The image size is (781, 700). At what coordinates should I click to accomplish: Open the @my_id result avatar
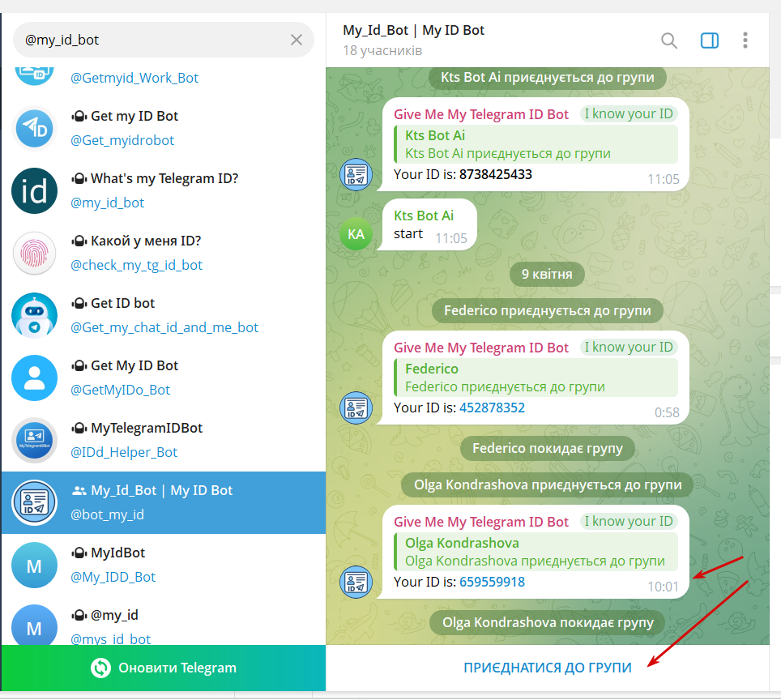point(34,625)
